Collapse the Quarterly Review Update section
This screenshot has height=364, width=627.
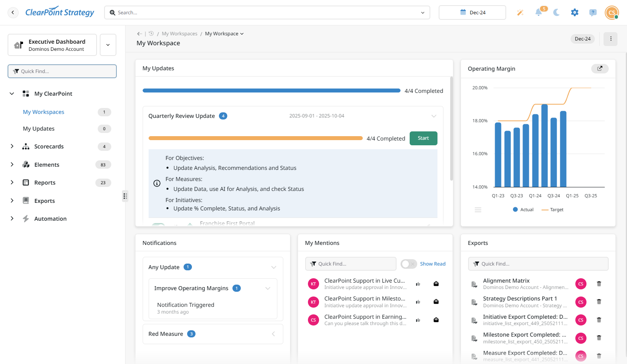click(433, 116)
